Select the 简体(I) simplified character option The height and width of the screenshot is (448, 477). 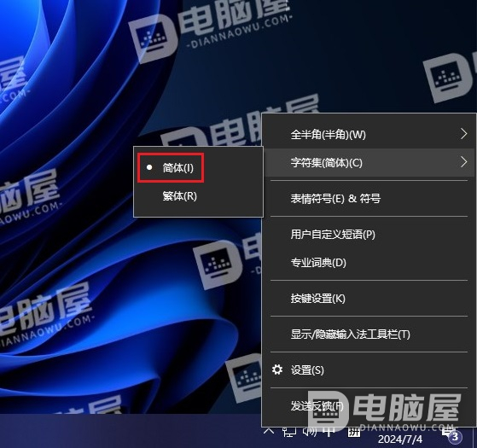tap(199, 168)
